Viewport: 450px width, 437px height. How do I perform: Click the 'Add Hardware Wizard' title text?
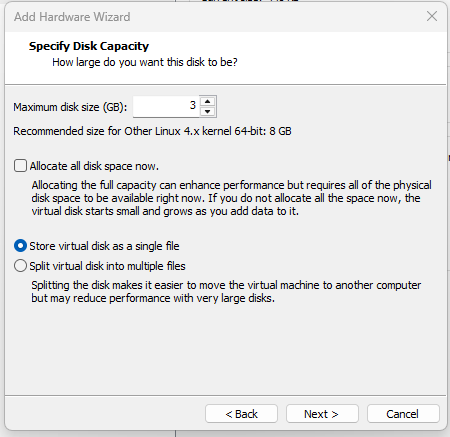72,17
